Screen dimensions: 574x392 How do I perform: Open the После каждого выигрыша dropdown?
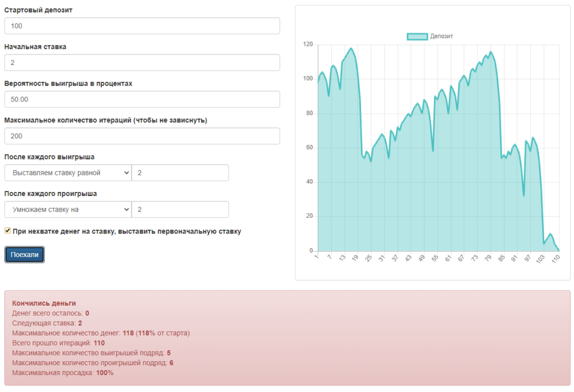(x=68, y=173)
